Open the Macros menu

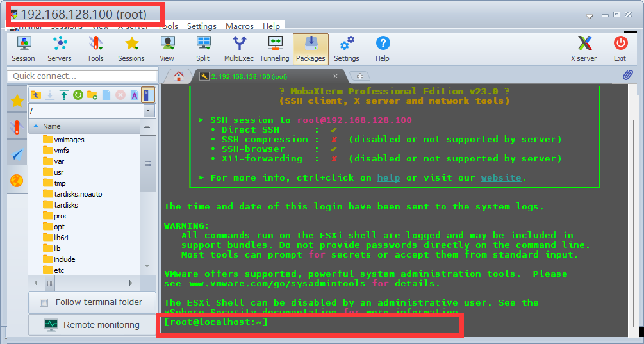240,26
